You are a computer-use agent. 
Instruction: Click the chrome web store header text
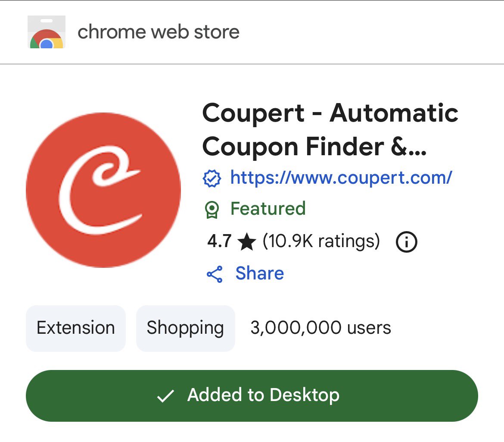click(159, 32)
